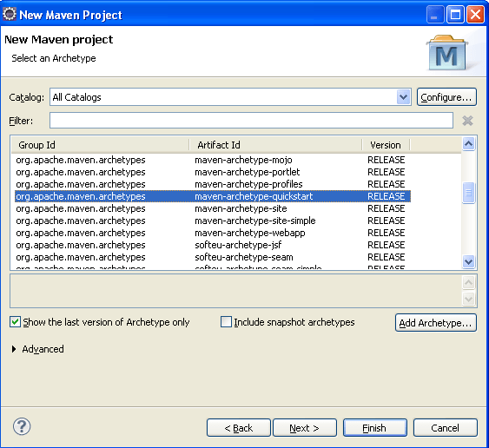Click the All Catalogs combo box text
489x448 pixels.
pos(76,97)
